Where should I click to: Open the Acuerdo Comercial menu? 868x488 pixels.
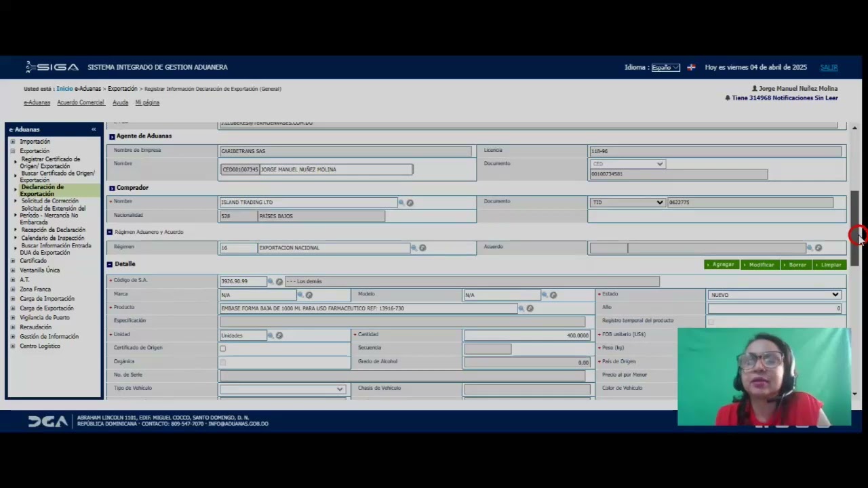pyautogui.click(x=81, y=103)
